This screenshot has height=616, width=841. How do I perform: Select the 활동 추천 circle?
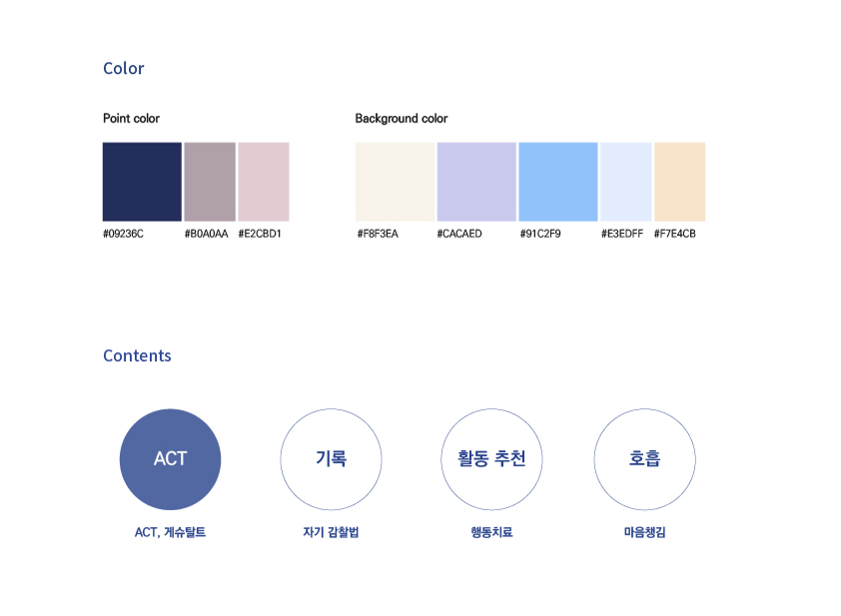pos(491,459)
